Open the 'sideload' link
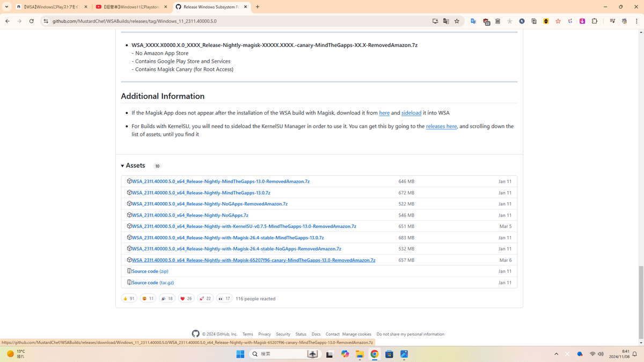Viewport: 644px width, 362px height. pyautogui.click(x=411, y=113)
